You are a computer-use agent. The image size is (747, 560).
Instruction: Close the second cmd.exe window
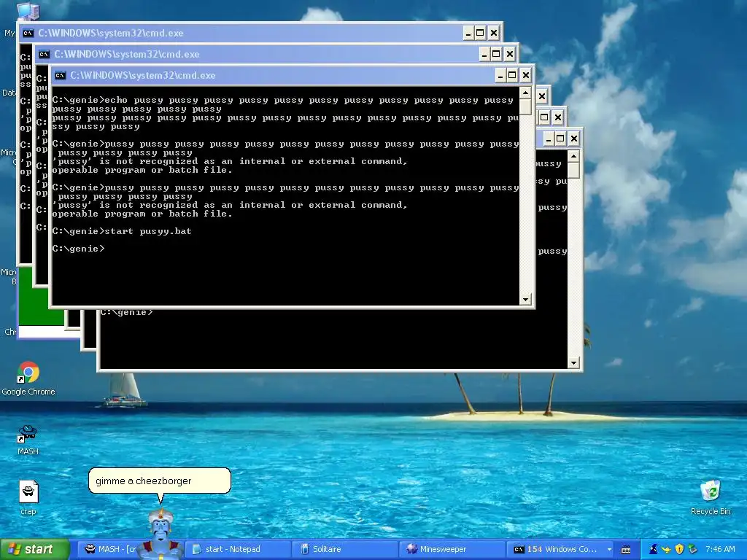pos(510,54)
